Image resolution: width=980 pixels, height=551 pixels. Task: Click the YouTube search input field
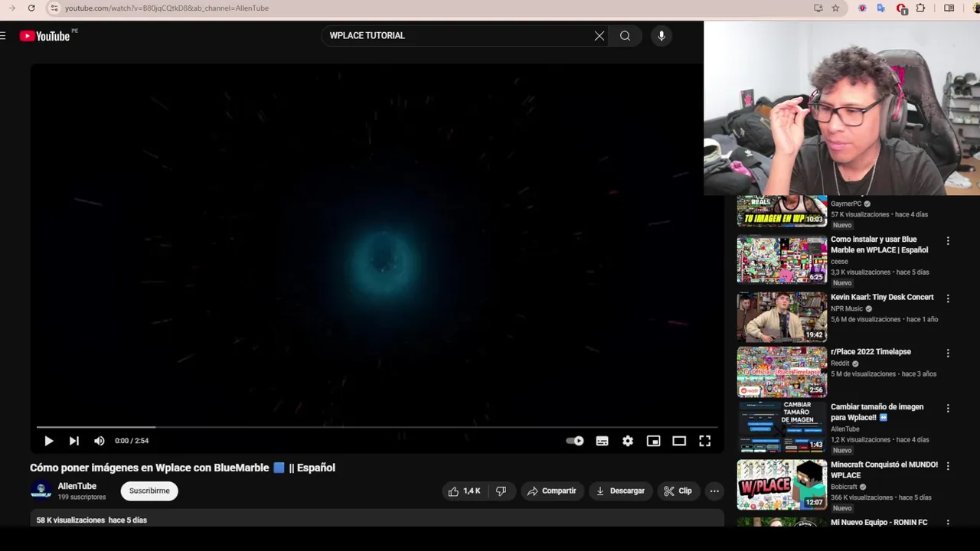[458, 36]
